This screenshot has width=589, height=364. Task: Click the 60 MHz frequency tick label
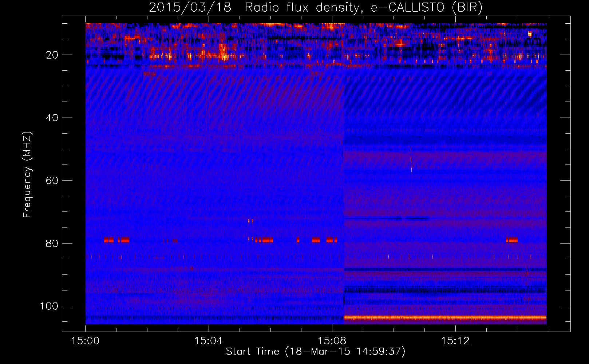coord(52,181)
